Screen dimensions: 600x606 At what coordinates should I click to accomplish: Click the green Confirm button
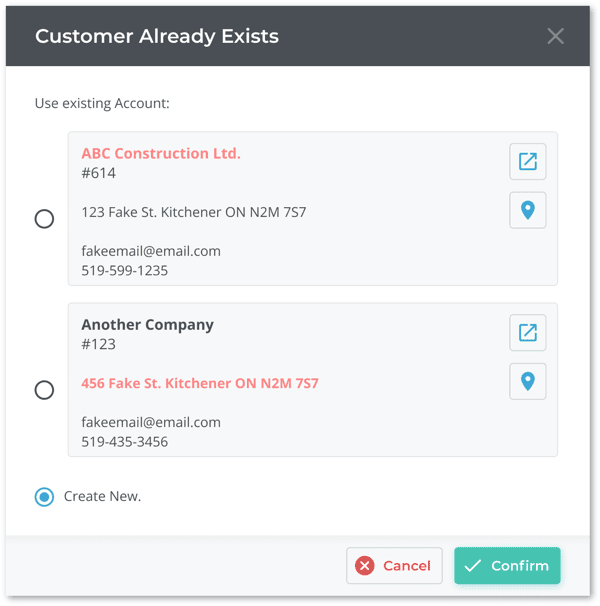(507, 566)
